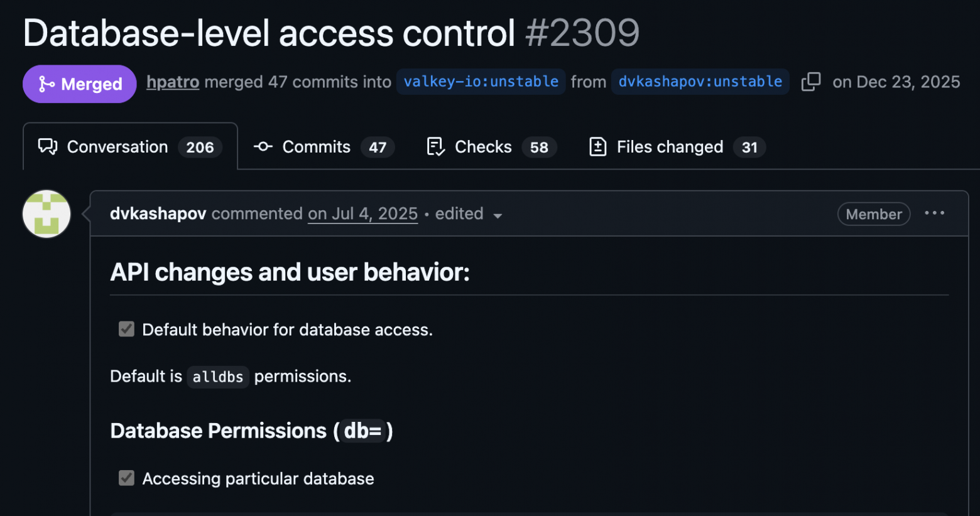Screen dimensions: 980x516
Task: Click the Commits node icon
Action: [263, 147]
